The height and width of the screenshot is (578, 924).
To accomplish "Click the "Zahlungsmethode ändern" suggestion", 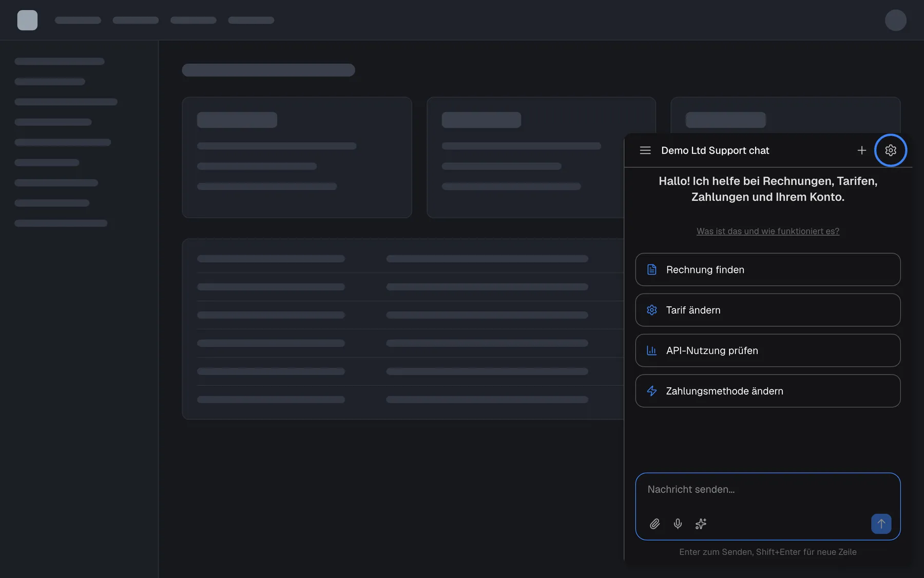I will click(768, 391).
